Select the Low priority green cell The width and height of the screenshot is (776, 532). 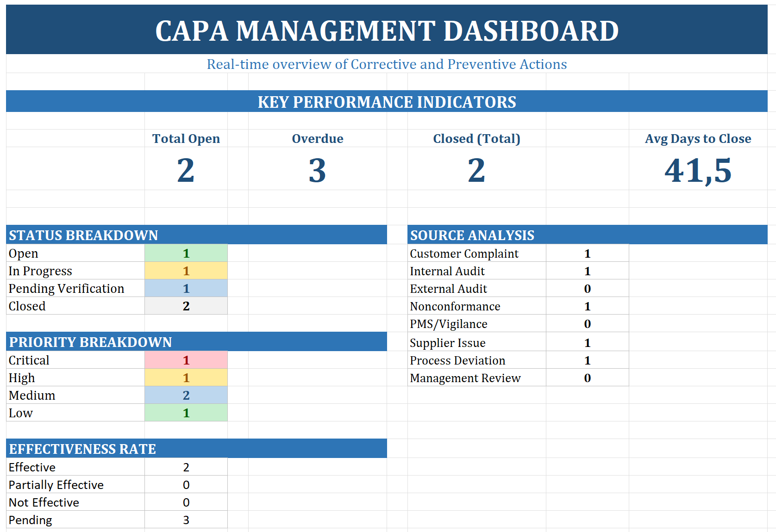pyautogui.click(x=186, y=413)
